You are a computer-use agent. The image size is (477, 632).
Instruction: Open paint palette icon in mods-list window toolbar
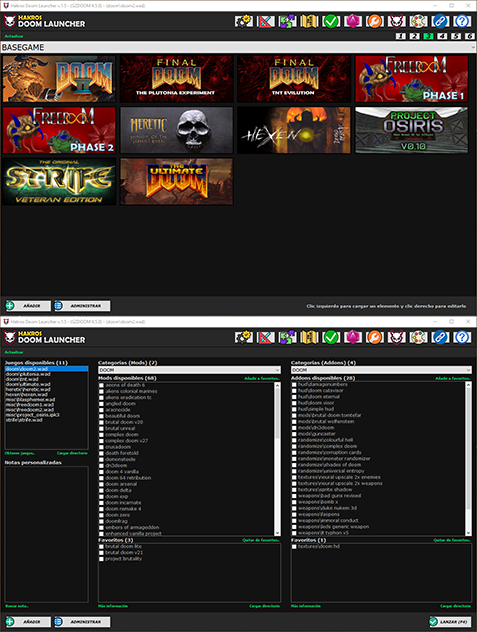click(x=418, y=337)
